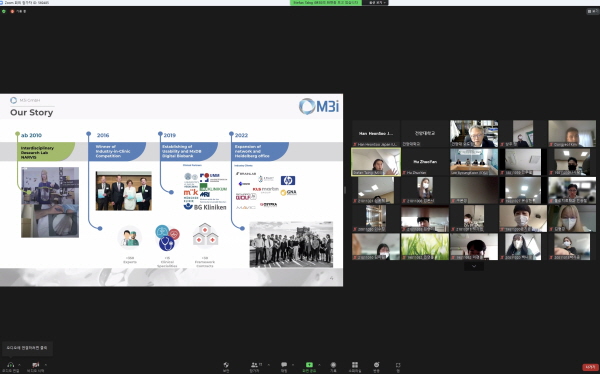Switch gallery layout using View button

pos(593,11)
